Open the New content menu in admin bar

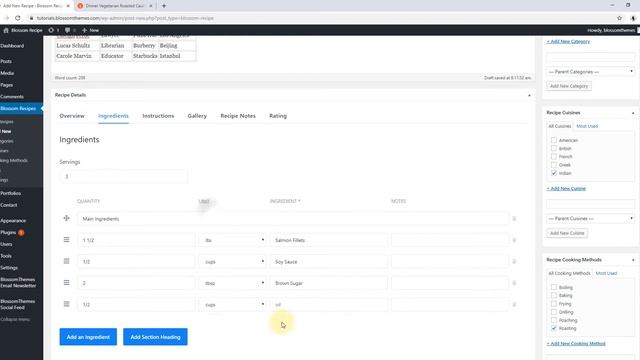pyautogui.click(x=90, y=30)
